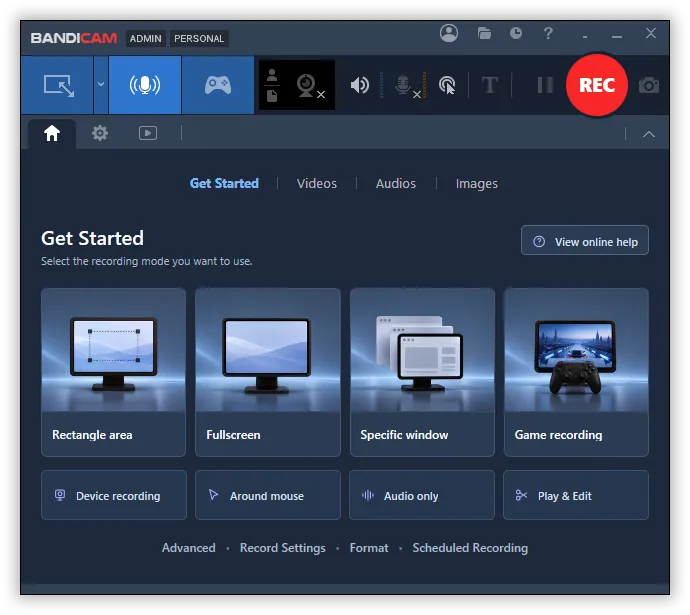
Task: Open the help question mark icon
Action: click(x=548, y=33)
